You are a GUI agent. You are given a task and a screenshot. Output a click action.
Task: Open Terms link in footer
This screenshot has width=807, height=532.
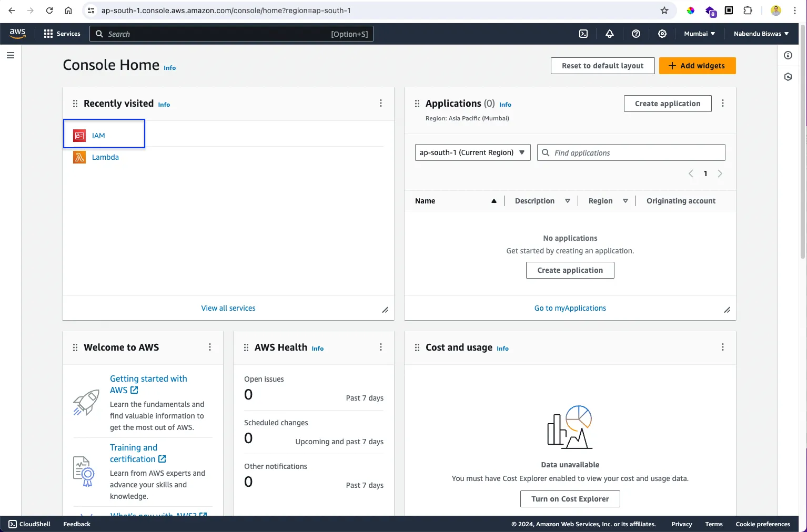coord(714,524)
